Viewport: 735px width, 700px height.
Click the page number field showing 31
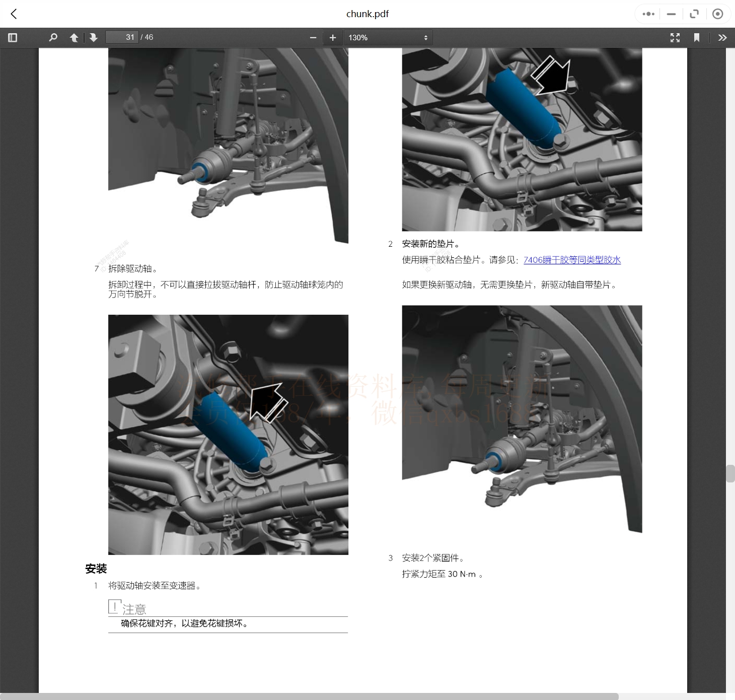coord(122,37)
